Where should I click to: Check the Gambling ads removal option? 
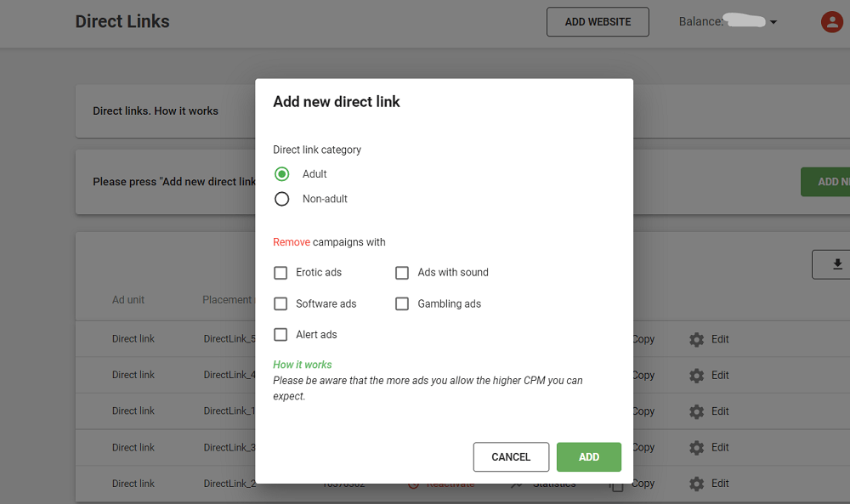point(401,303)
